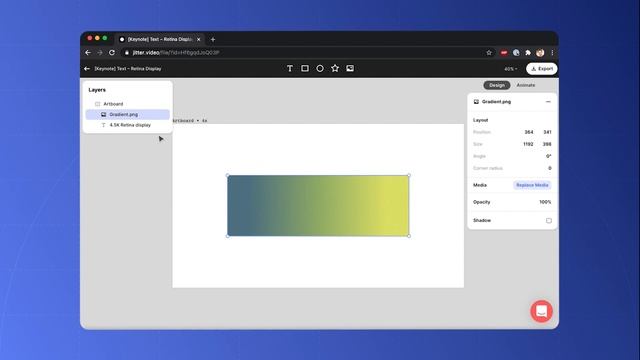Edit the Size width value 1192
This screenshot has width=640, height=360.
(x=528, y=144)
